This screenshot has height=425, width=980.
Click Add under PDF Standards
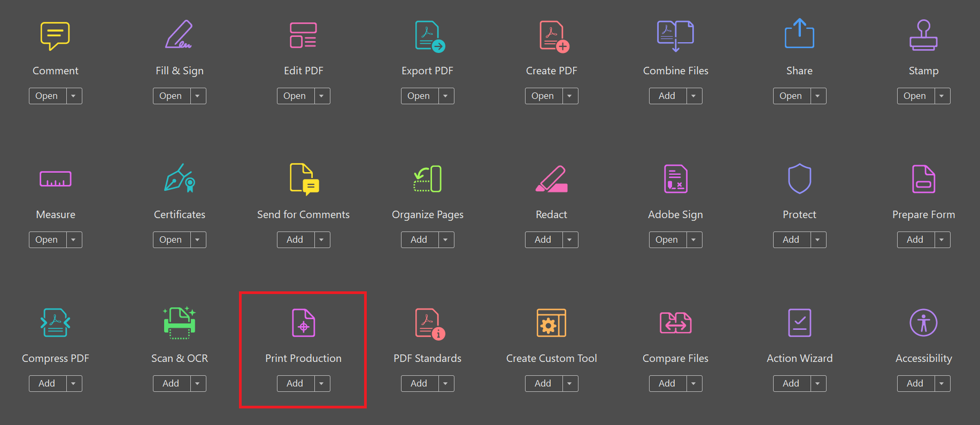click(x=419, y=384)
